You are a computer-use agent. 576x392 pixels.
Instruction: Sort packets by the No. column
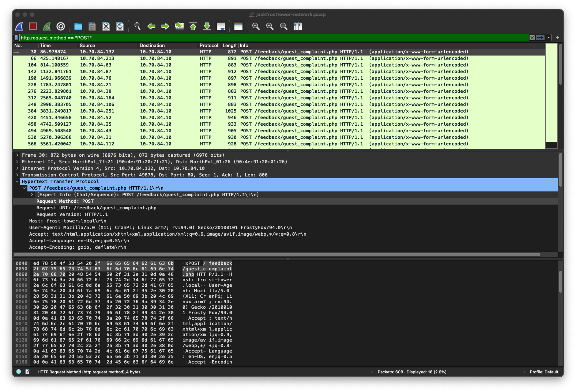[x=26, y=46]
